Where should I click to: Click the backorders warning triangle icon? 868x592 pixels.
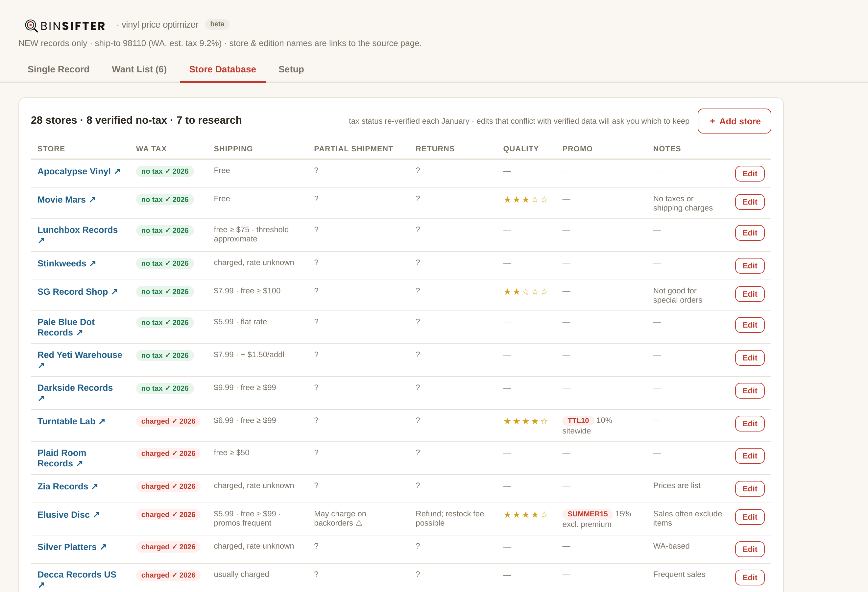pyautogui.click(x=359, y=523)
